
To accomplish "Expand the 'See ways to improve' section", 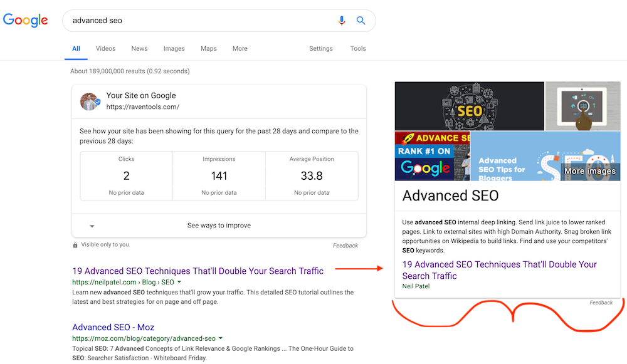I will (219, 226).
